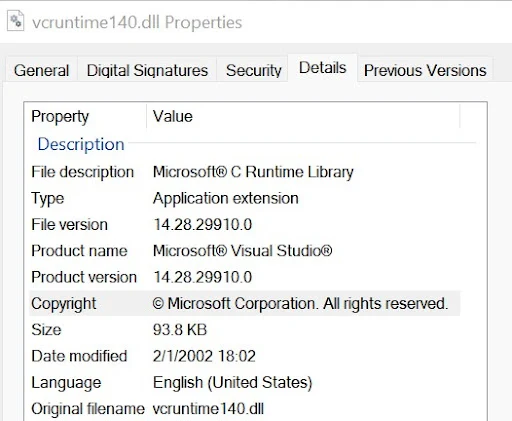
Task: Click the 'English (United States)' value
Action: [x=233, y=383]
